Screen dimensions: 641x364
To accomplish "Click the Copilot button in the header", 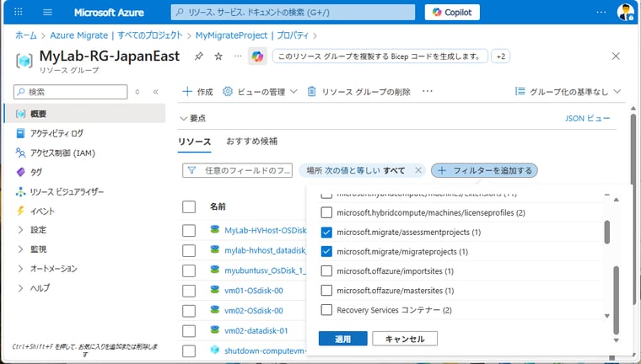I will pyautogui.click(x=452, y=13).
